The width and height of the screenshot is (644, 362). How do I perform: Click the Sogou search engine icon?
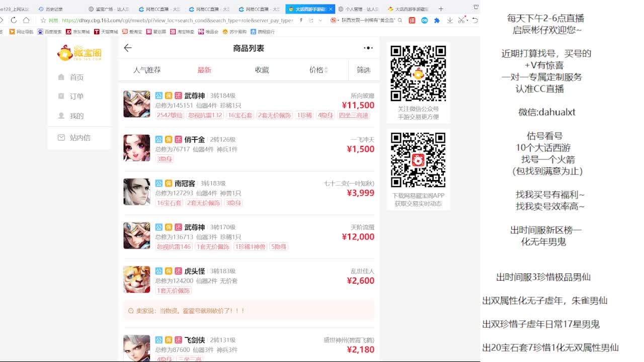pos(334,20)
